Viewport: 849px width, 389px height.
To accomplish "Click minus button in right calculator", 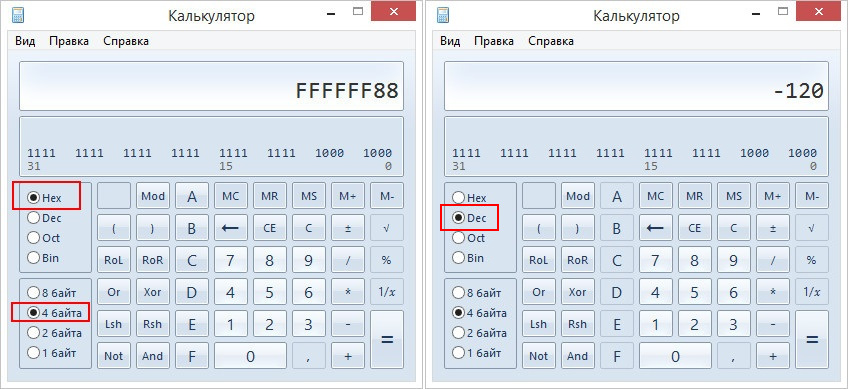I will pos(773,324).
